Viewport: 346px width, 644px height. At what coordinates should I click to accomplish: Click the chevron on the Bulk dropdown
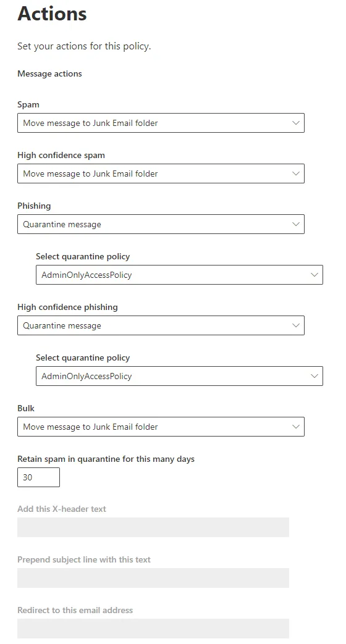click(x=295, y=427)
